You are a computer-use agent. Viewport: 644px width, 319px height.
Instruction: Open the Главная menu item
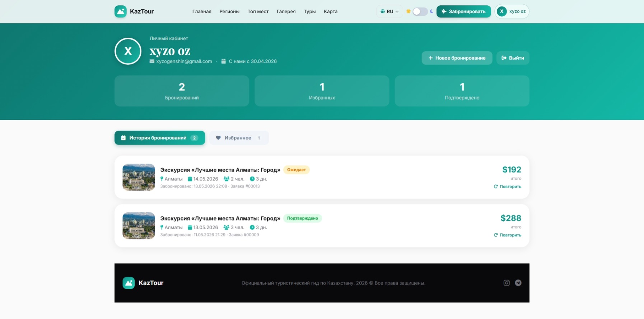coord(202,11)
